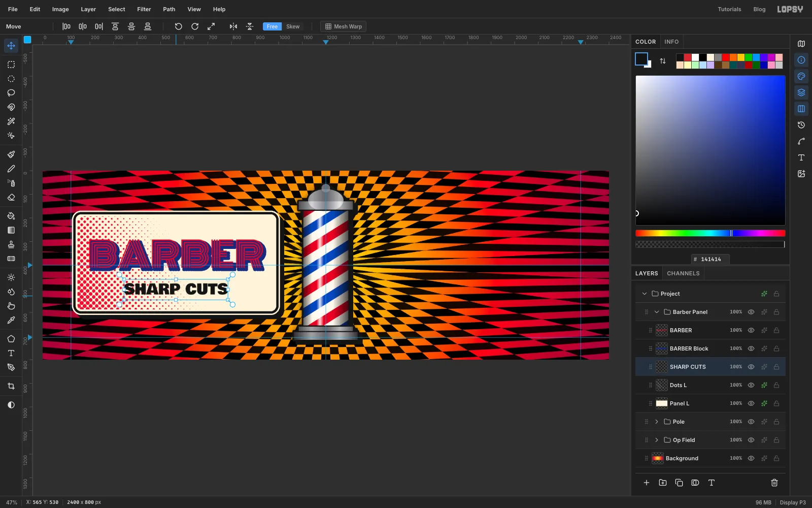Click the hex color input field
Image resolution: width=812 pixels, height=508 pixels.
[710, 259]
